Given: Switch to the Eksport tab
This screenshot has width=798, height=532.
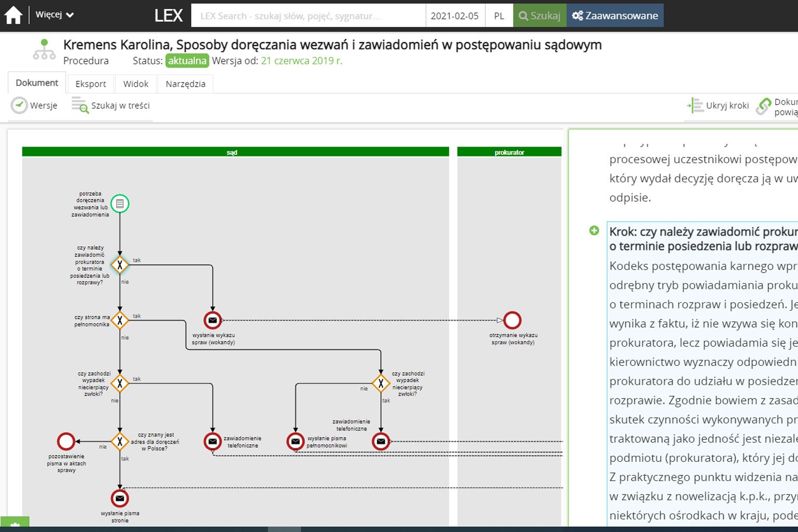Looking at the screenshot, I should (90, 84).
